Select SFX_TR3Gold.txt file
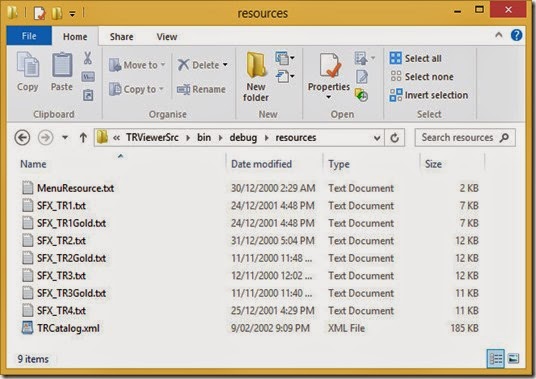The image size is (536, 379). pyautogui.click(x=71, y=293)
